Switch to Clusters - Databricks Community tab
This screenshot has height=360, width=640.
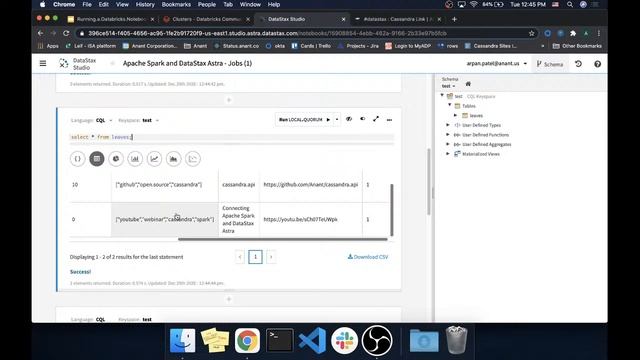(x=206, y=19)
